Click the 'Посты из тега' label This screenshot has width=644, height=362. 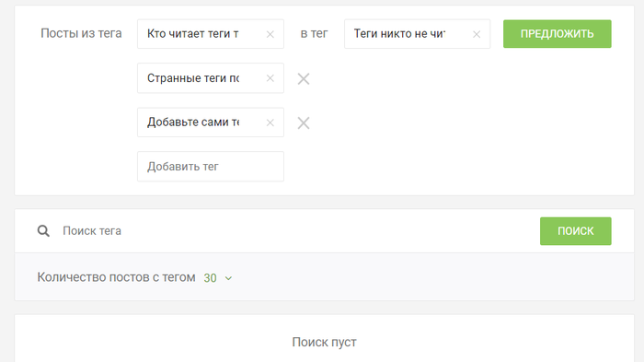(x=81, y=33)
